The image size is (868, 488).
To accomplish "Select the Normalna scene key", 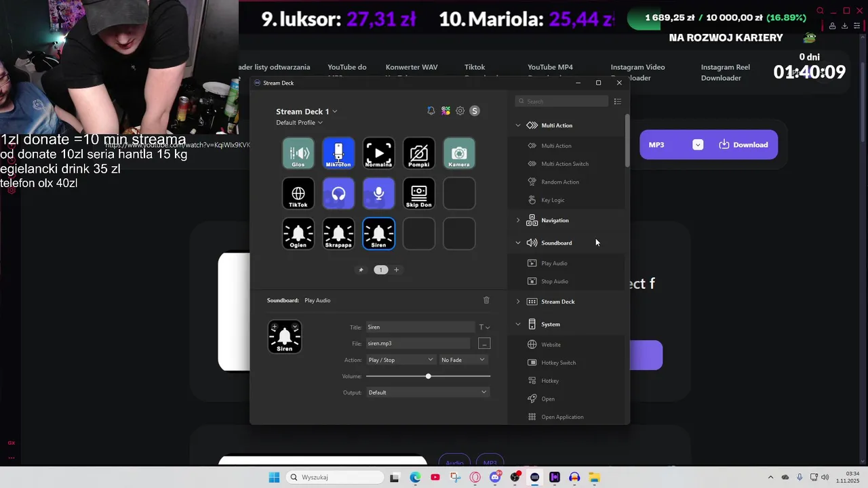I will [x=378, y=153].
